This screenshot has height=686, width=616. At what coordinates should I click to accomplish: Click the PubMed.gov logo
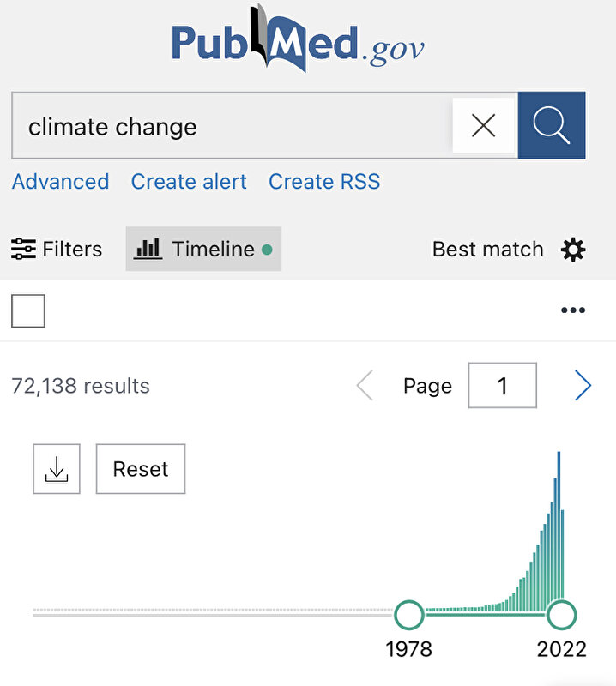[298, 39]
